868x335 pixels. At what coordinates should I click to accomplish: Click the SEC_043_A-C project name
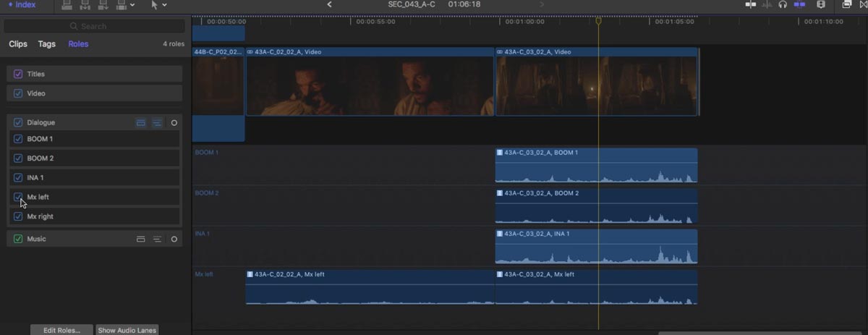tap(413, 4)
